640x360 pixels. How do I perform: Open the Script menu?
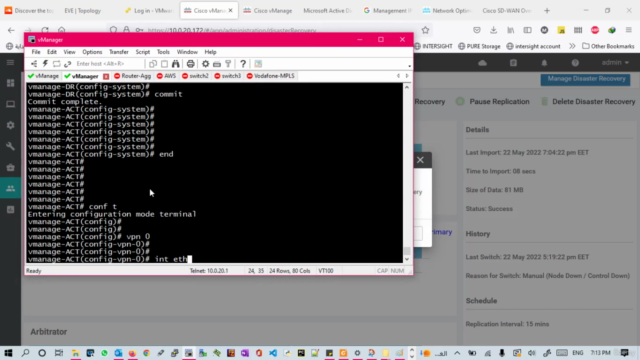tap(143, 52)
